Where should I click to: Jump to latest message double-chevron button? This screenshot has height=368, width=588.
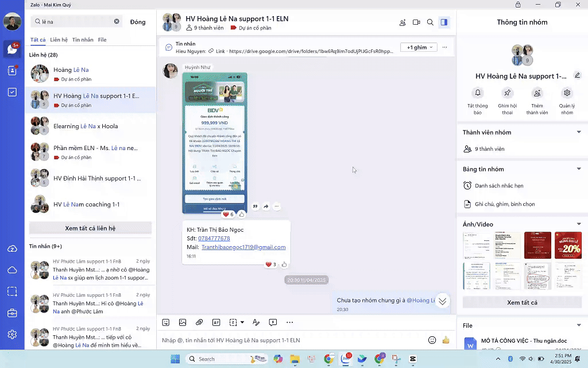coord(443,301)
